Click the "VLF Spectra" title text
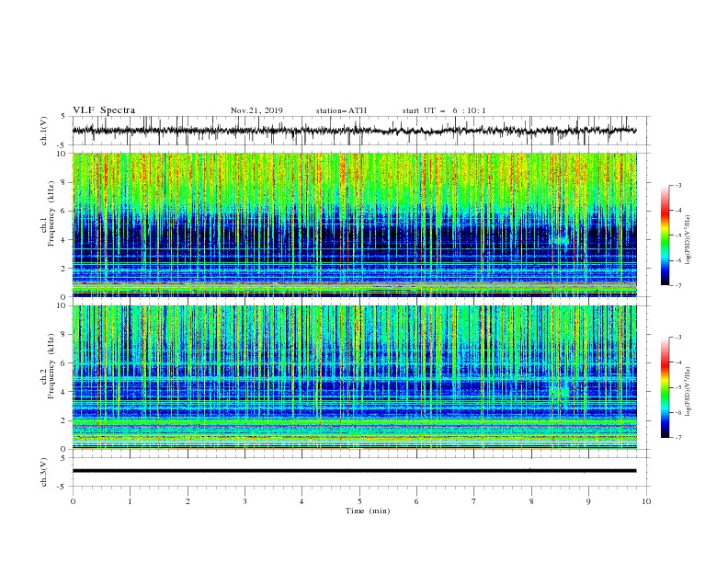The image size is (728, 563). pyautogui.click(x=104, y=110)
